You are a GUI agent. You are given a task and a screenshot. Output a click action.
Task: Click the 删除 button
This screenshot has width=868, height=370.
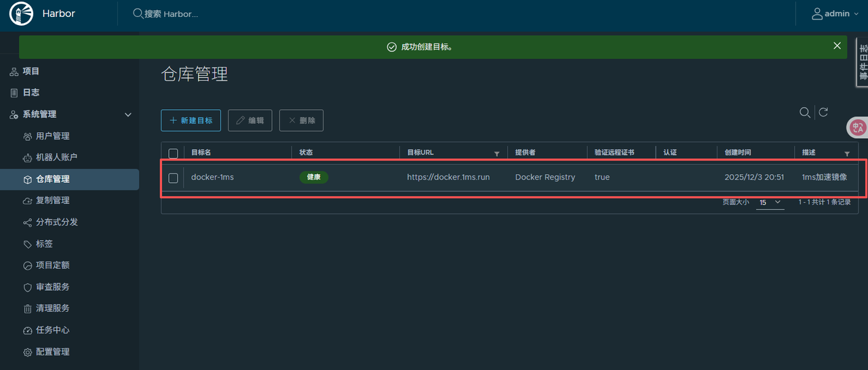pos(301,120)
